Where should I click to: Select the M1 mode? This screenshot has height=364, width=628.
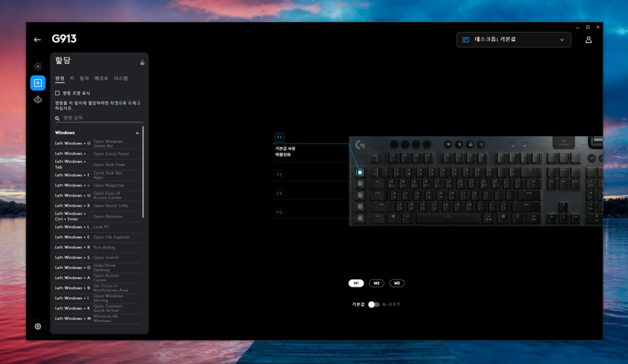pyautogui.click(x=356, y=283)
